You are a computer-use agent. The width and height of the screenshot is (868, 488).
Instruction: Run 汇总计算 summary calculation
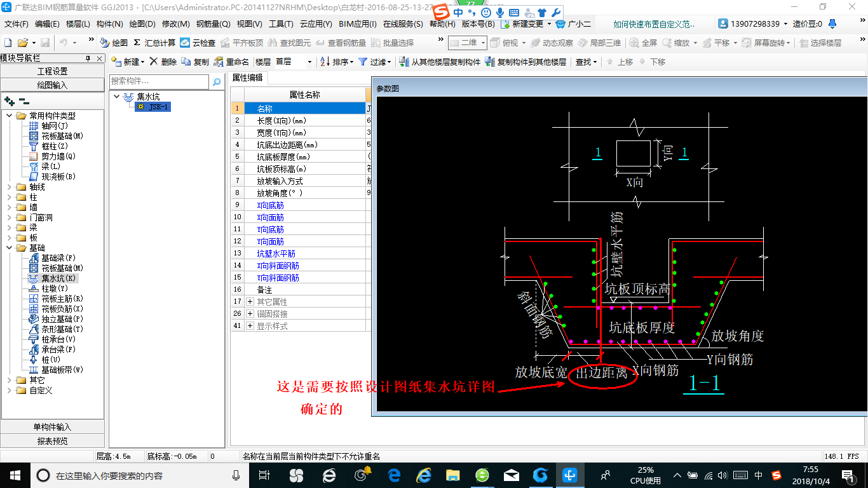[154, 43]
